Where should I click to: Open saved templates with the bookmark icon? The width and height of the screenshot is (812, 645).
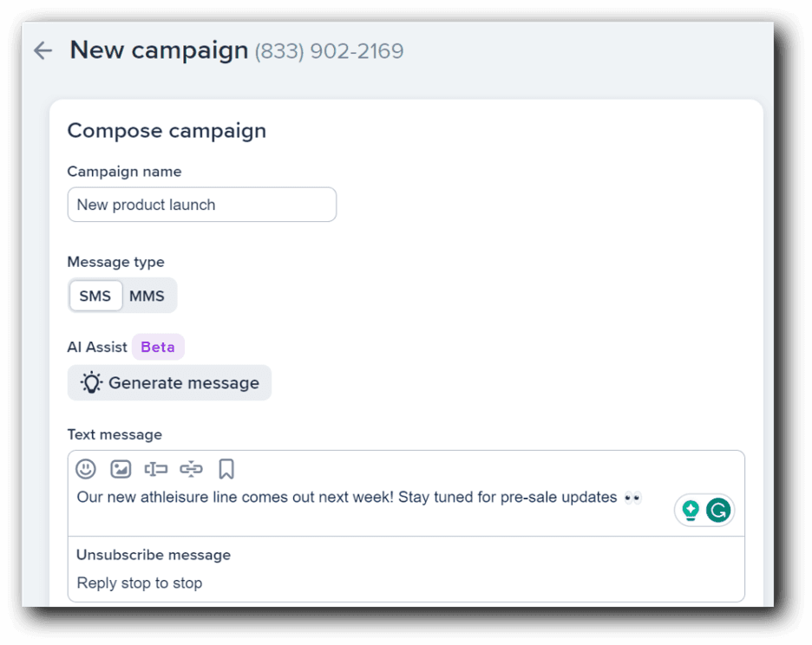(226, 469)
